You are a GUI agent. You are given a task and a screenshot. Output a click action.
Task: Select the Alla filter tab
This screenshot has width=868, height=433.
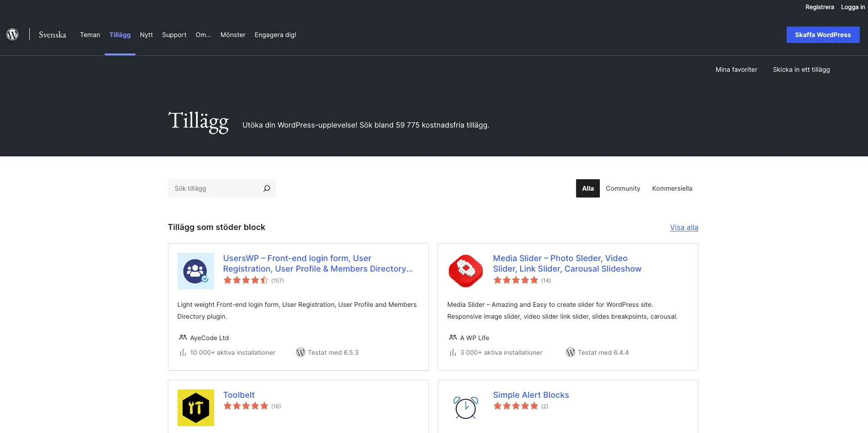(588, 188)
